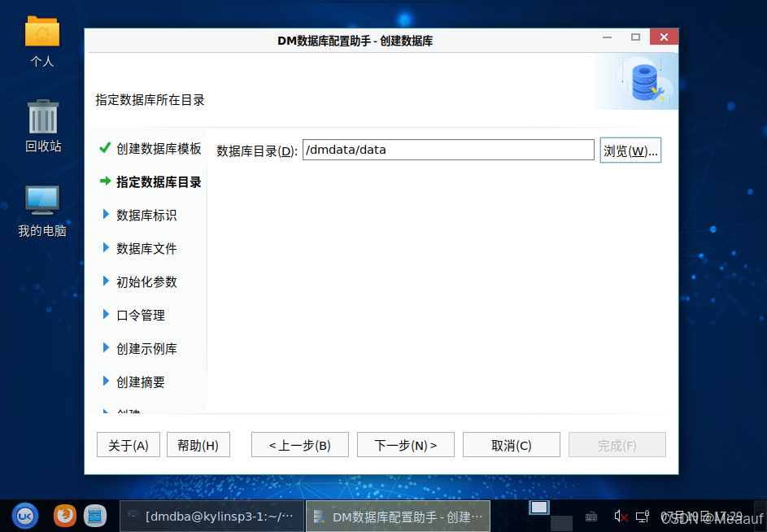Viewport: 767px width, 532px height.
Task: Switch to the dmdba terminal taskbar window
Action: tap(211, 517)
